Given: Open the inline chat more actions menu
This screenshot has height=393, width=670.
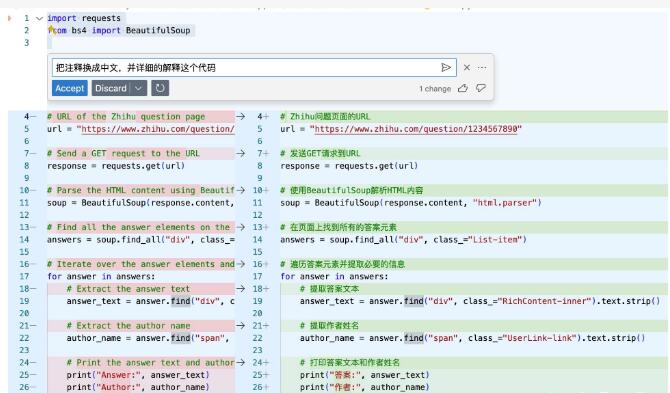Looking at the screenshot, I should coord(482,67).
